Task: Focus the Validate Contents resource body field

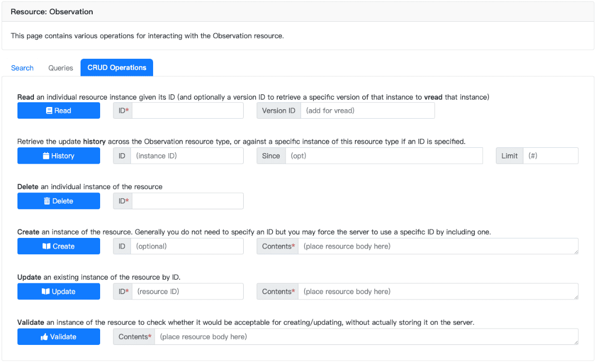Action: pyautogui.click(x=367, y=336)
